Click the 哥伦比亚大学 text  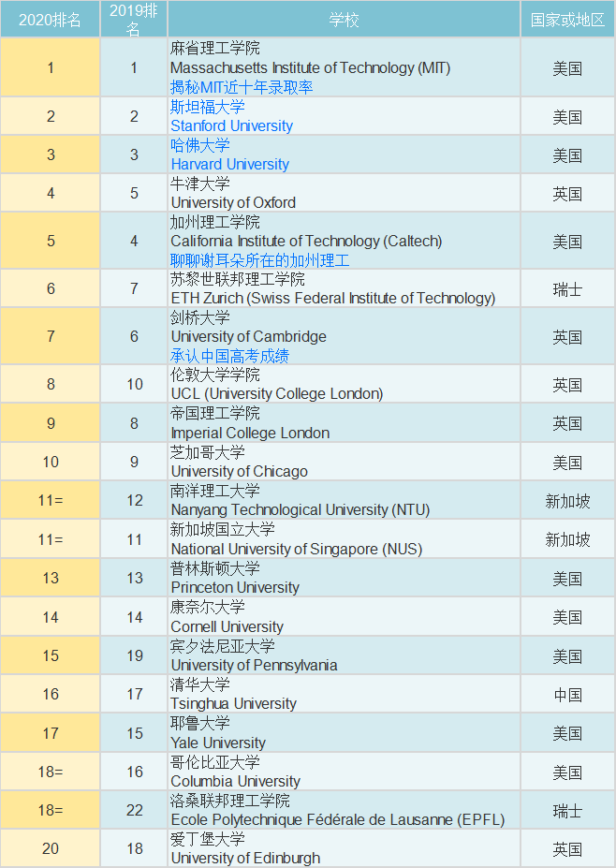(214, 762)
